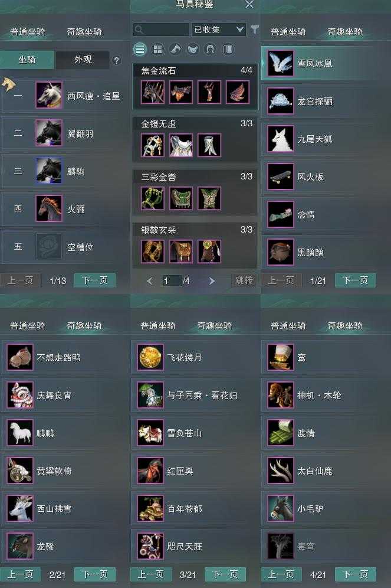Click the gear search input field
The image size is (391, 588).
tap(161, 30)
